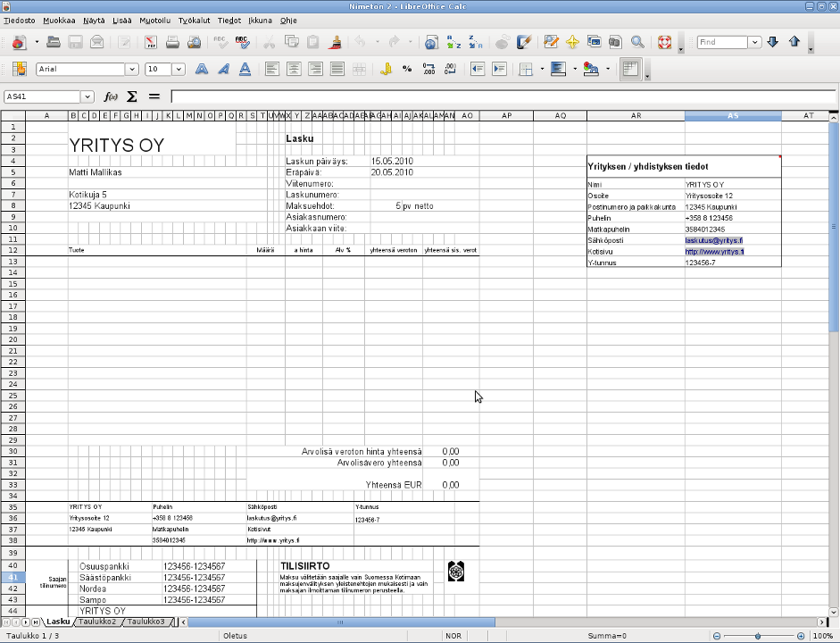Screen dimensions: 840x643
Task: Open the Muotoilu menu
Action: 154,20
